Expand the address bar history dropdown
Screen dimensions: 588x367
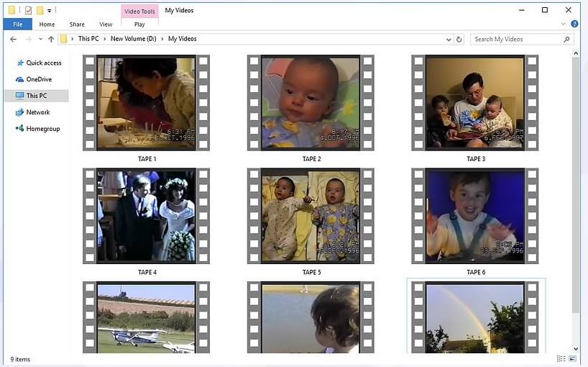(449, 40)
